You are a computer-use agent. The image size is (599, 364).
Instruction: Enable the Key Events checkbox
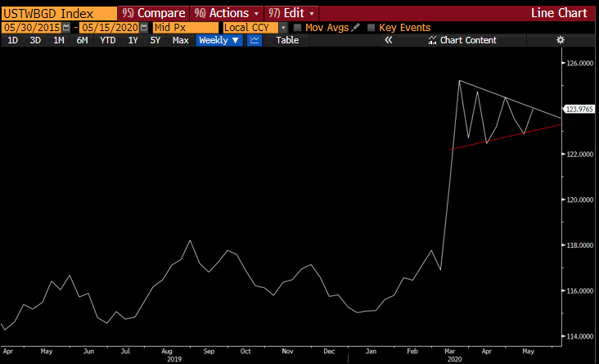click(x=372, y=28)
